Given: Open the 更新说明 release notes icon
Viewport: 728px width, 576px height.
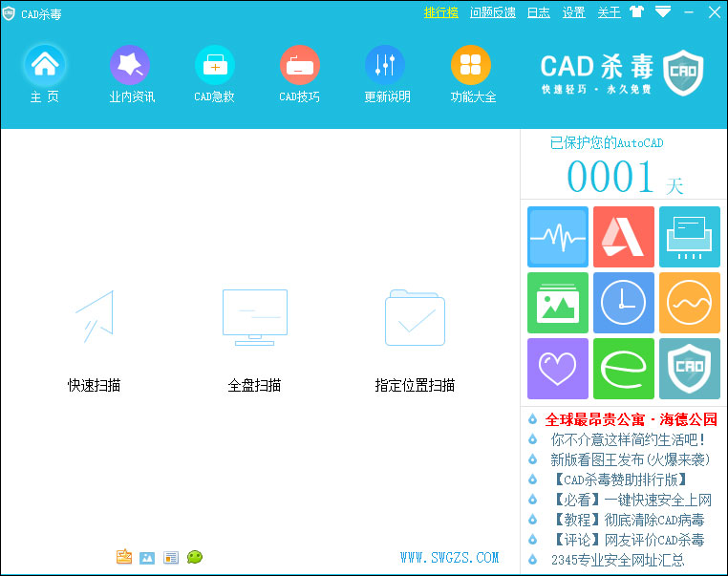Looking at the screenshot, I should coord(385,65).
